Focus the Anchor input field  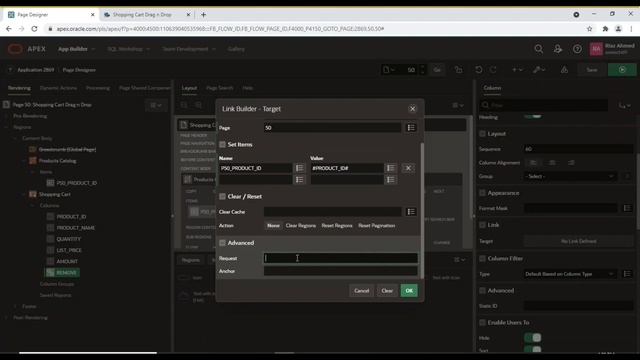point(340,271)
